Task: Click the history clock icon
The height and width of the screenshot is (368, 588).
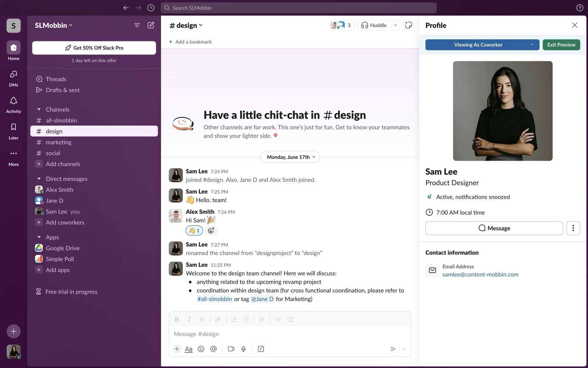Action: click(151, 8)
